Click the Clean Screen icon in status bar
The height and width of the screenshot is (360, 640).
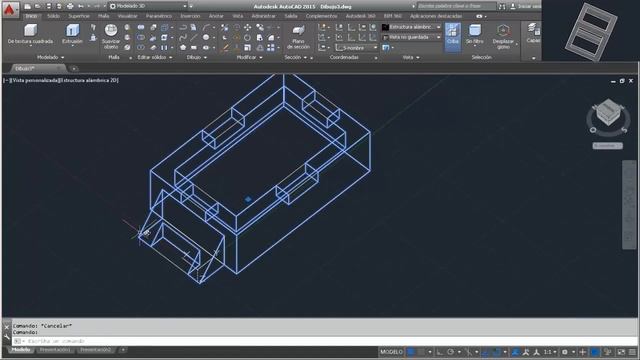[x=621, y=352]
